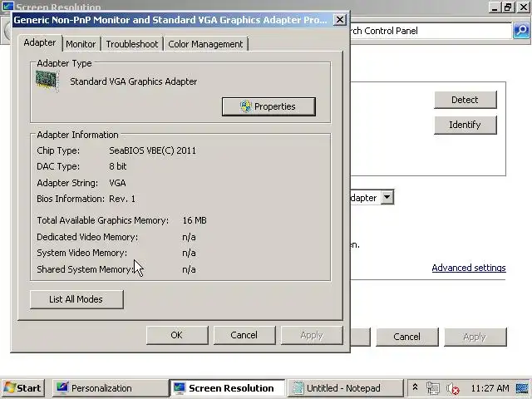Image resolution: width=532 pixels, height=399 pixels.
Task: Click the clock showing 11:27 AM
Action: coord(490,388)
